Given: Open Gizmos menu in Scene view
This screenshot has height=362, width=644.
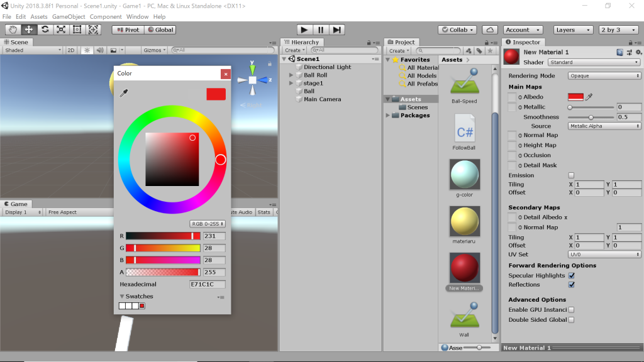Looking at the screenshot, I should point(155,50).
